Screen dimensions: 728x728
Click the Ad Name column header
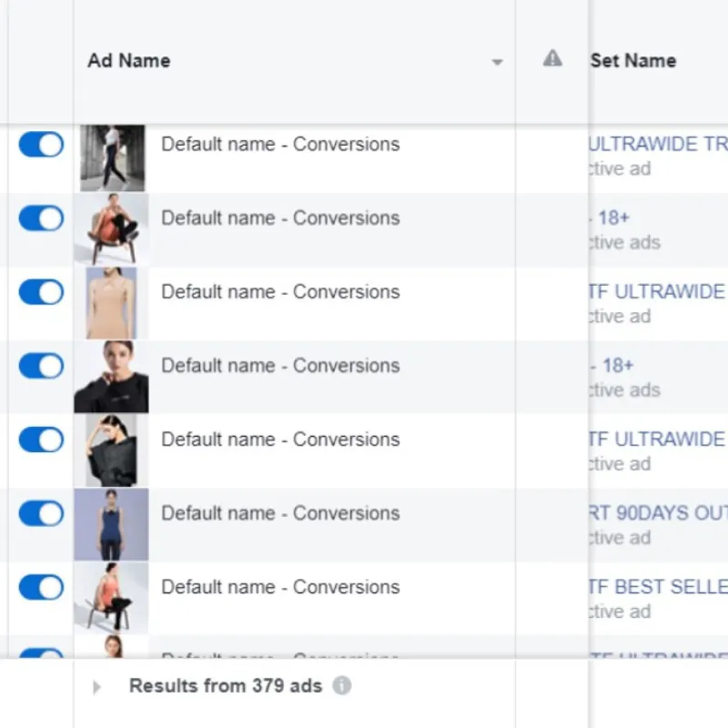click(x=129, y=61)
